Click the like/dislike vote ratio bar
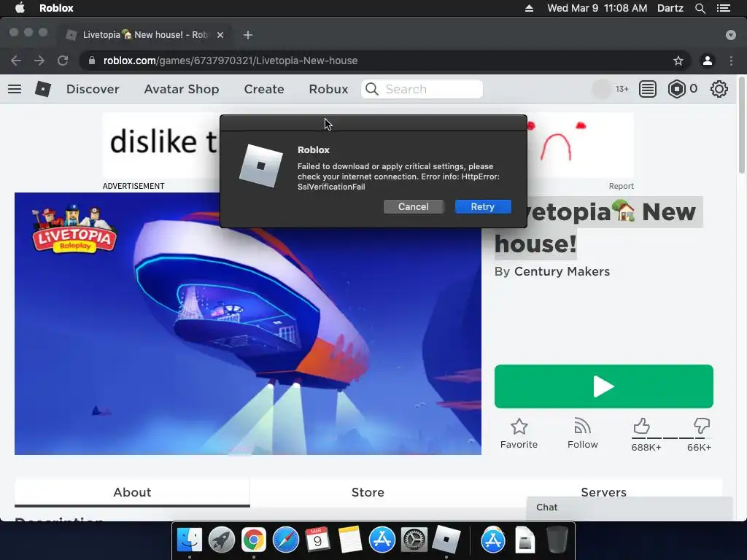Viewport: 747px width, 560px height. pyautogui.click(x=671, y=437)
